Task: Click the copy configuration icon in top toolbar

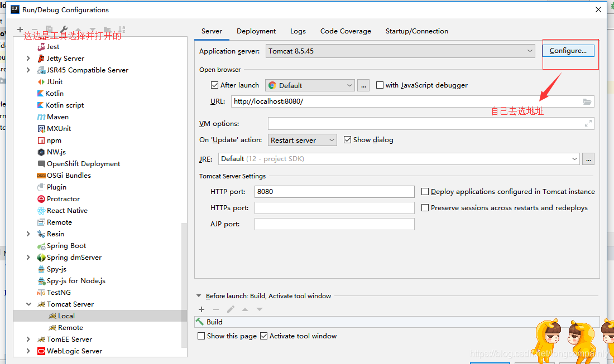Action: coord(49,30)
